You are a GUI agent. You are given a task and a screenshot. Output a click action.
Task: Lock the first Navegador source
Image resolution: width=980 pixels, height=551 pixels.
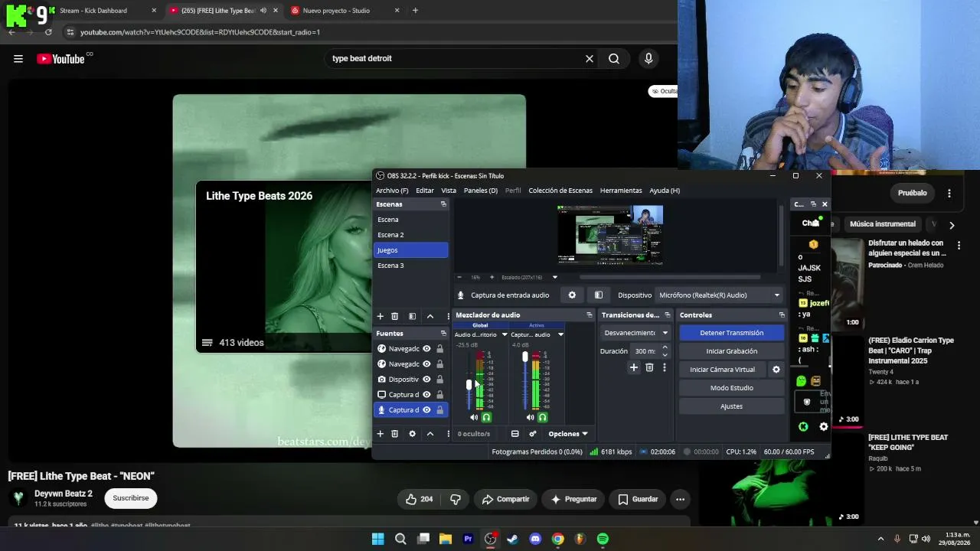[439, 349]
